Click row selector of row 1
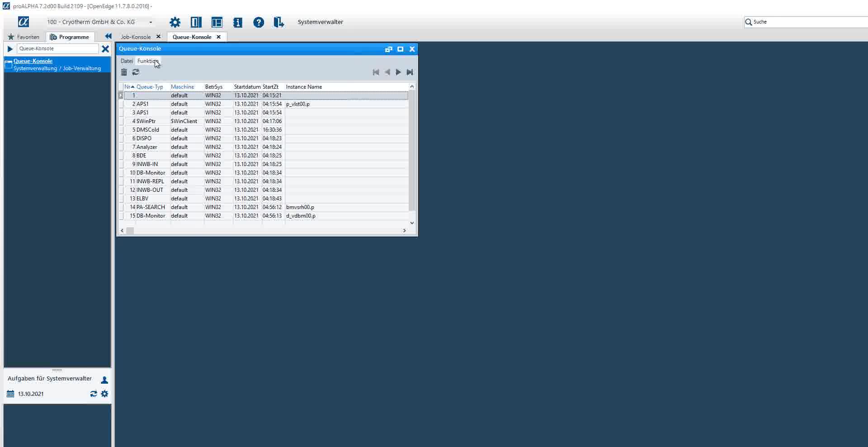Viewport: 868px width, 447px height. click(121, 95)
